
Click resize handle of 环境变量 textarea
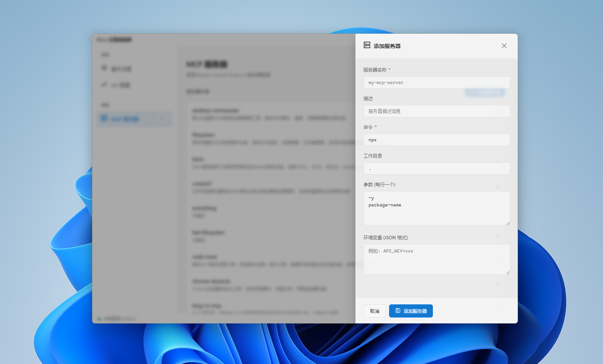click(508, 272)
